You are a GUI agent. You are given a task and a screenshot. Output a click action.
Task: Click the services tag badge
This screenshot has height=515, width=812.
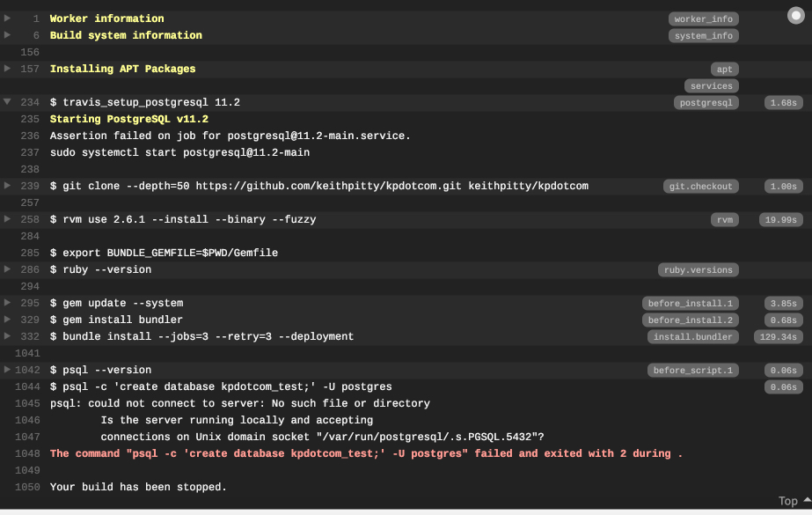712,85
